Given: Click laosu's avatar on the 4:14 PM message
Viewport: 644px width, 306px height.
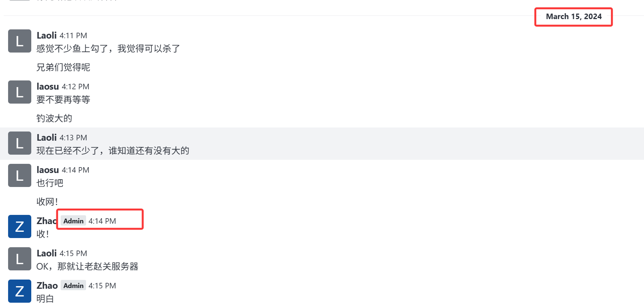Looking at the screenshot, I should (x=19, y=176).
